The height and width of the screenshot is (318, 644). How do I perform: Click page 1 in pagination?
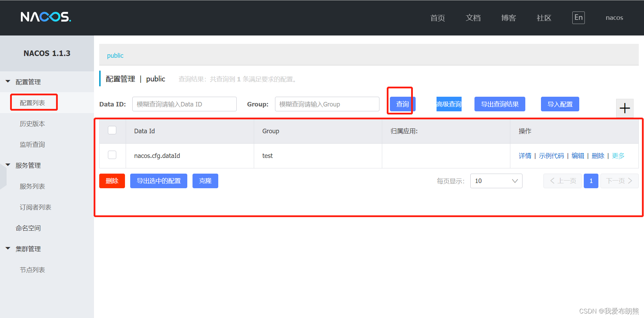(x=591, y=181)
